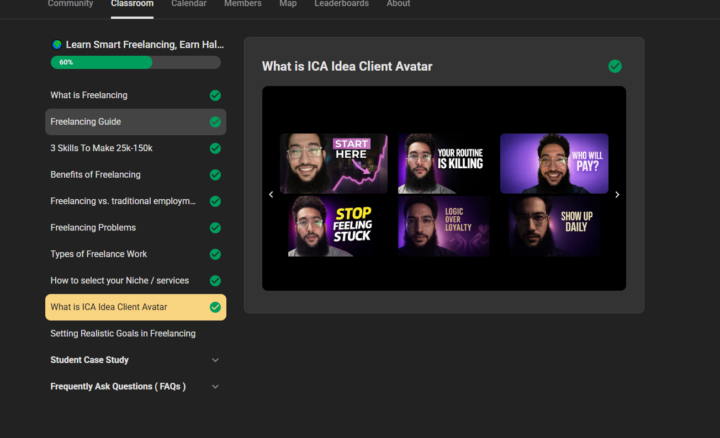Open the Members tab
This screenshot has height=438, width=720.
tap(243, 4)
